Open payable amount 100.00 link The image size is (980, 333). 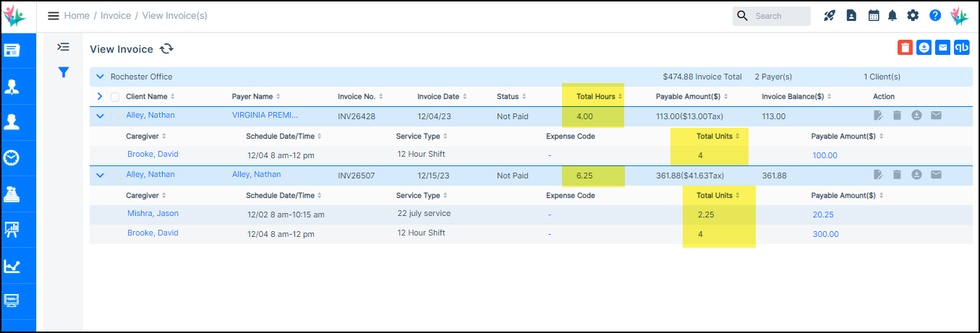[825, 155]
